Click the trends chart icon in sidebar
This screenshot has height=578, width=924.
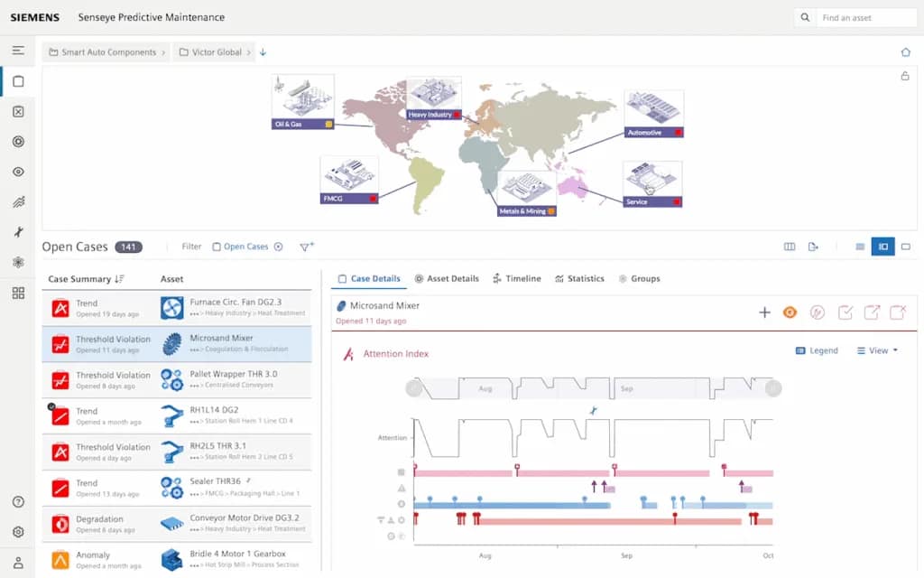point(18,202)
